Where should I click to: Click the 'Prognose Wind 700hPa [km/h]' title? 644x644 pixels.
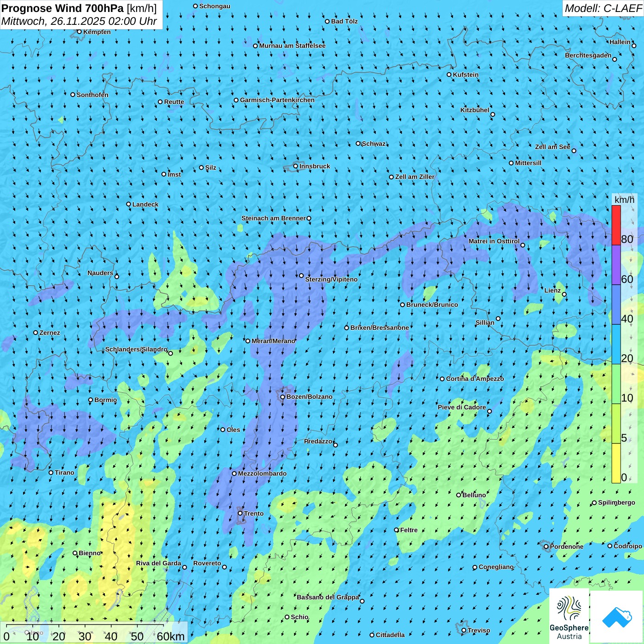pos(79,8)
